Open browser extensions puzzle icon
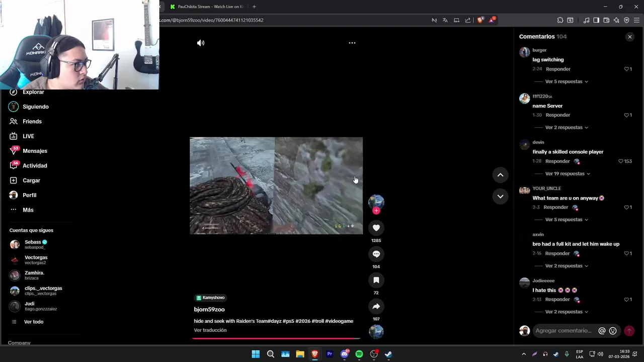644x362 pixels. tap(560, 20)
